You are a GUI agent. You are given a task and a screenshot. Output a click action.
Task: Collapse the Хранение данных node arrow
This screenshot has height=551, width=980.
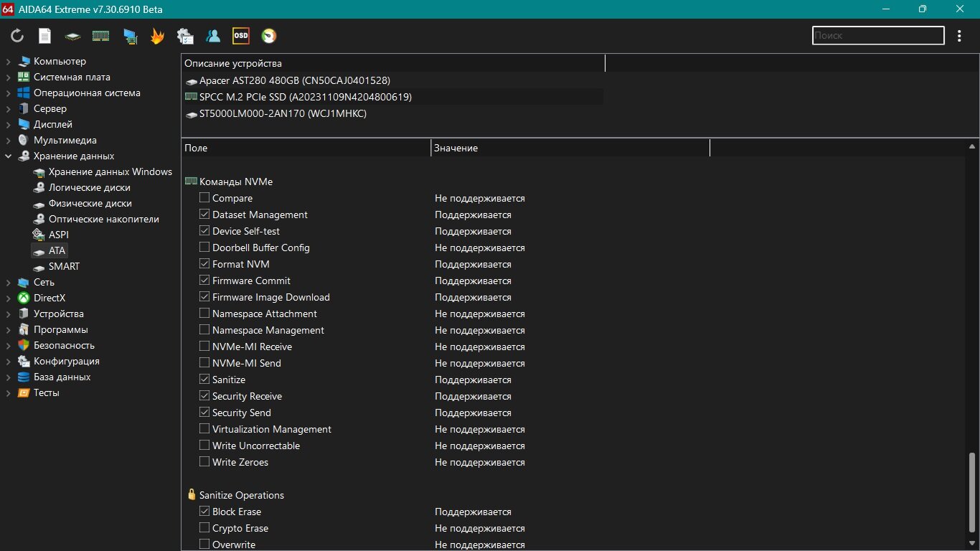(x=8, y=156)
